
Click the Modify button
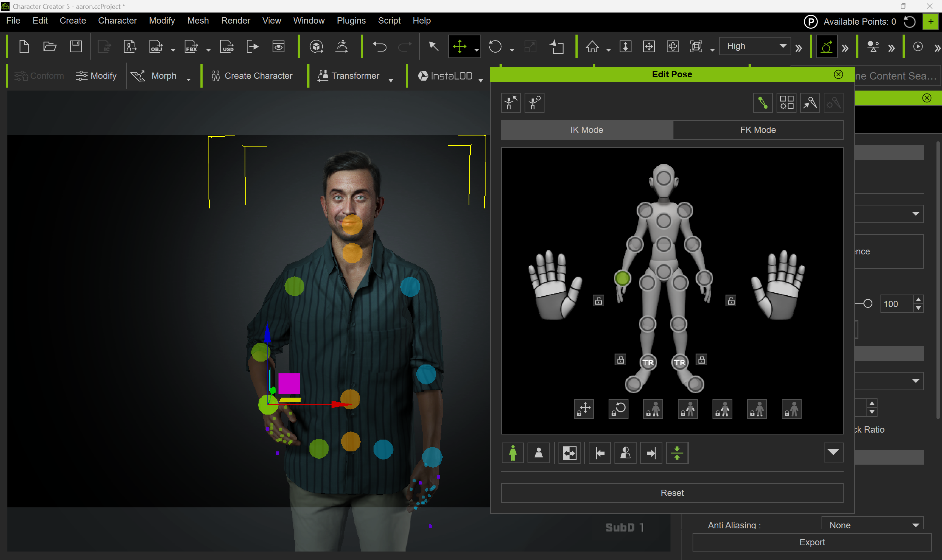coord(96,76)
